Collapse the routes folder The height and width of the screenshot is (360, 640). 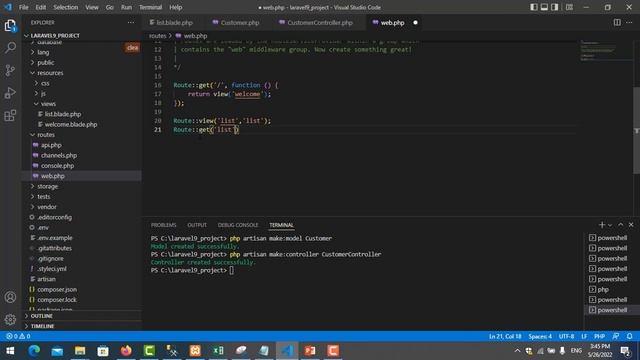tap(46, 135)
